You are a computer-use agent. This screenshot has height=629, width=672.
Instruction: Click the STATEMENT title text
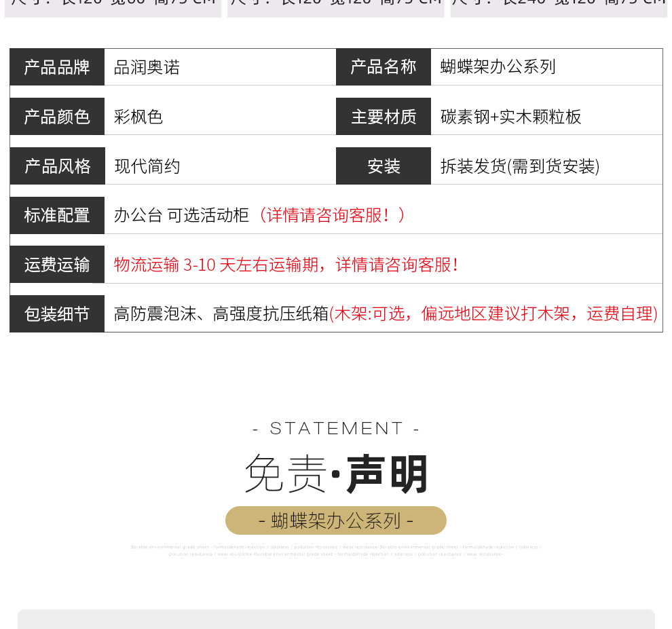pyautogui.click(x=335, y=428)
